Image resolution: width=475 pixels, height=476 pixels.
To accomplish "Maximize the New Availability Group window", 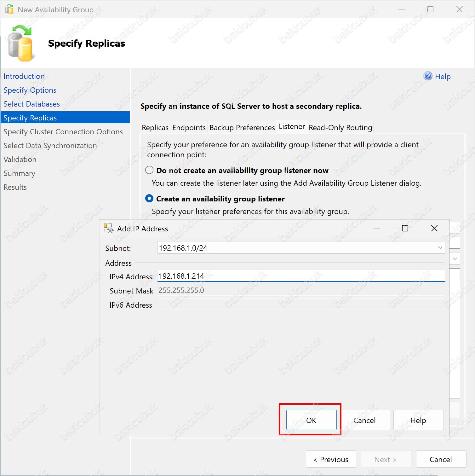I will click(x=430, y=9).
